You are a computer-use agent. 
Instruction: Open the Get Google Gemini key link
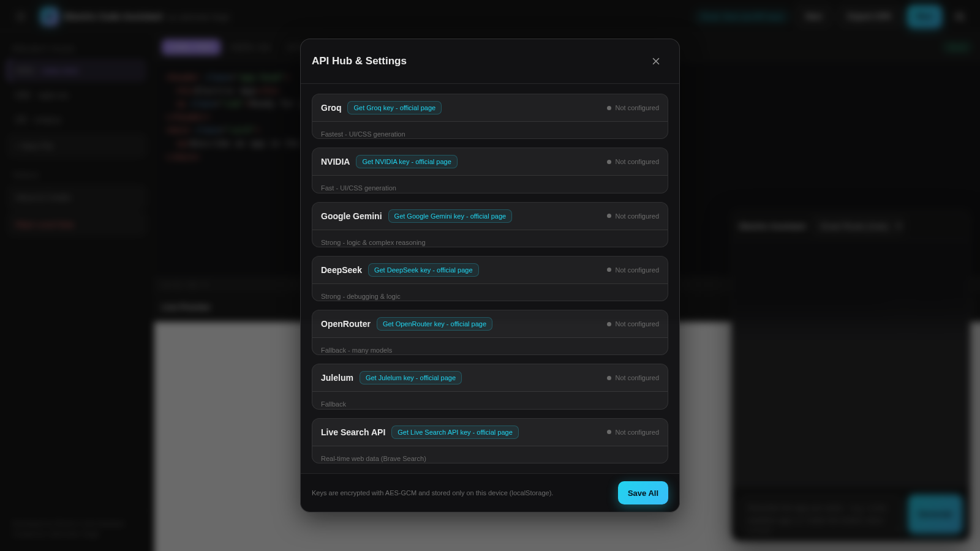click(x=450, y=216)
